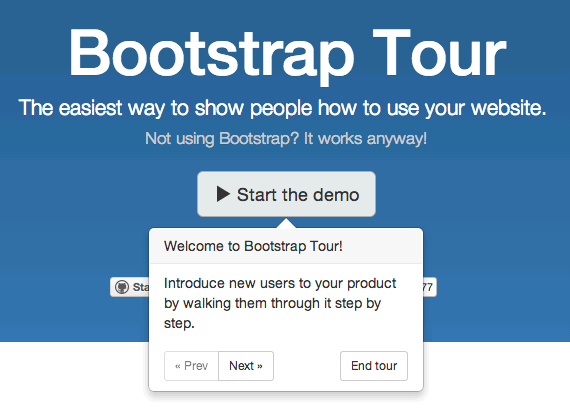
Task: Click the Start the demo button
Action: tap(286, 194)
